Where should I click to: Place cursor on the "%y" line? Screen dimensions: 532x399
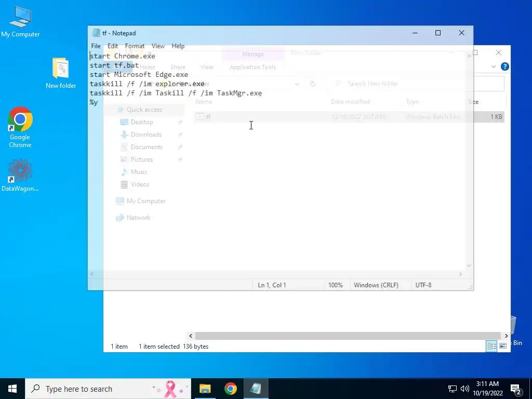94,102
